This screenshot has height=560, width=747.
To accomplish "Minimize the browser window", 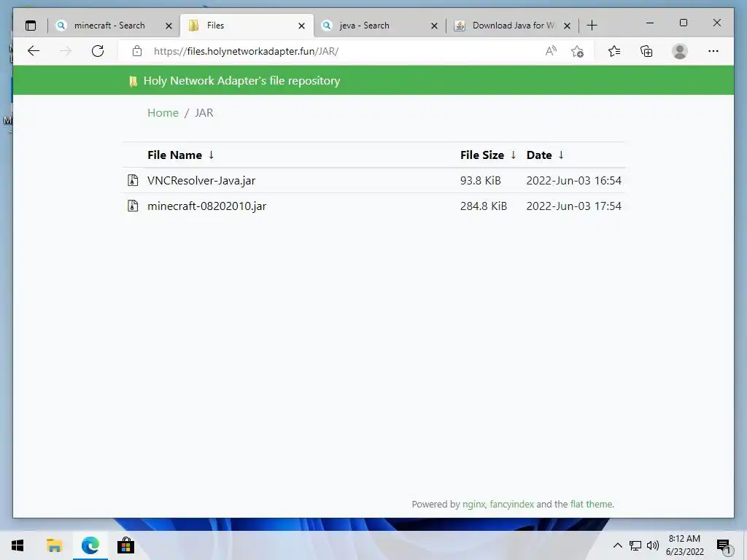I will 650,23.
